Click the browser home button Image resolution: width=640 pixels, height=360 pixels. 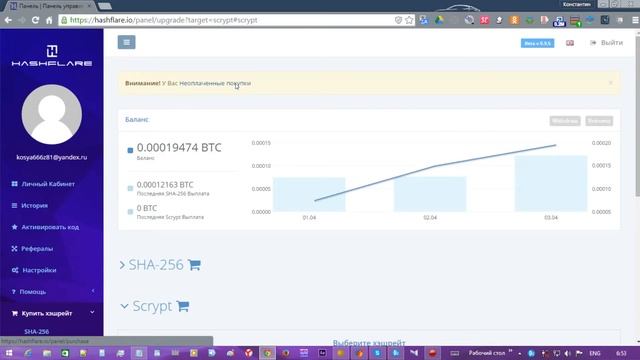pos(49,20)
